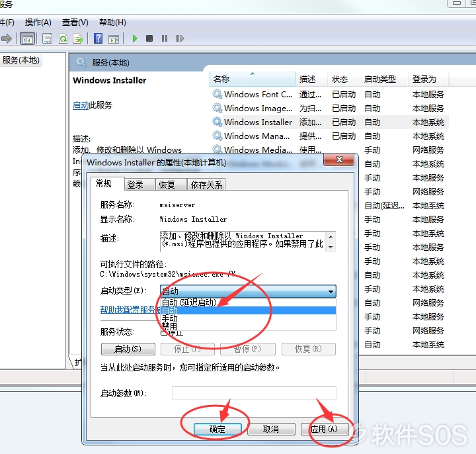Select the Windows Mana... service name
476x454 pixels.
(x=257, y=136)
